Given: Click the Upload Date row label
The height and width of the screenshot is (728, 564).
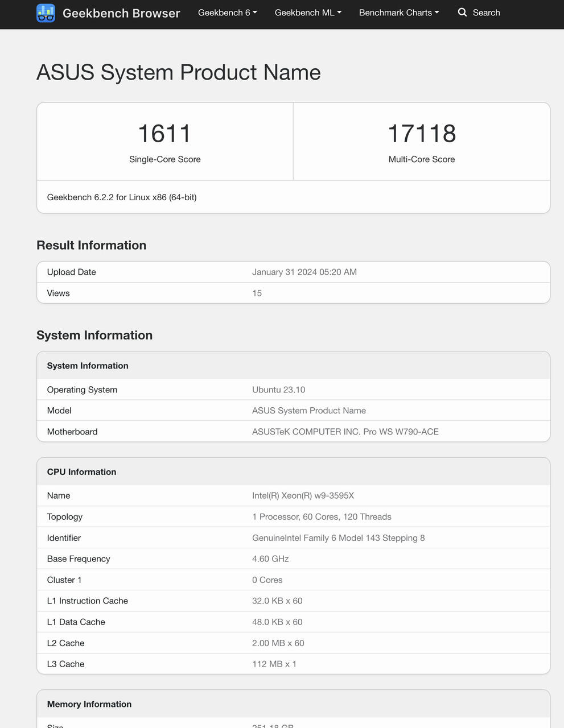Looking at the screenshot, I should point(72,272).
